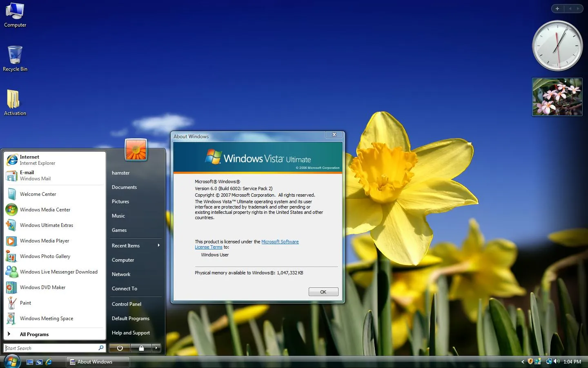Expand shutdown options arrow
This screenshot has height=368, width=588.
click(156, 348)
